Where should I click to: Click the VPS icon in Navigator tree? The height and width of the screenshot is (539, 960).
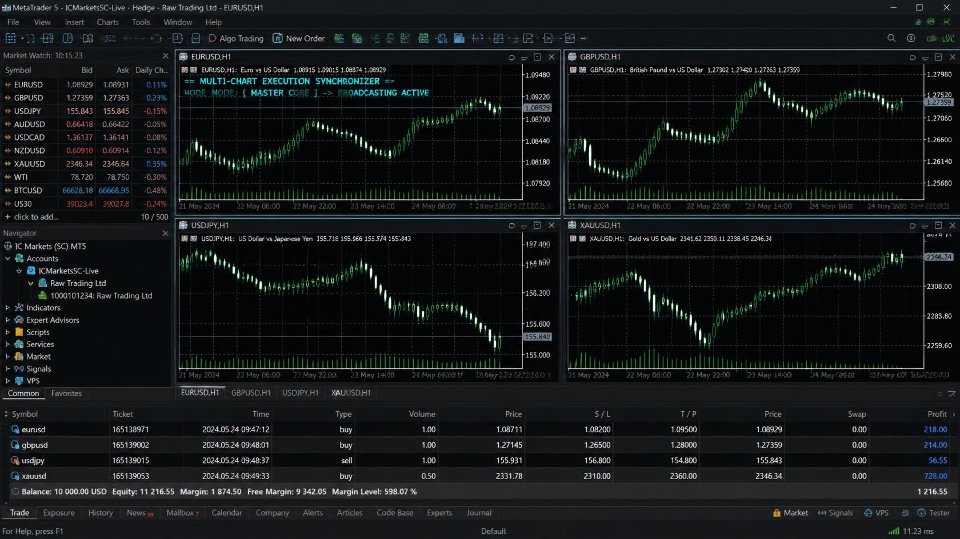19,381
